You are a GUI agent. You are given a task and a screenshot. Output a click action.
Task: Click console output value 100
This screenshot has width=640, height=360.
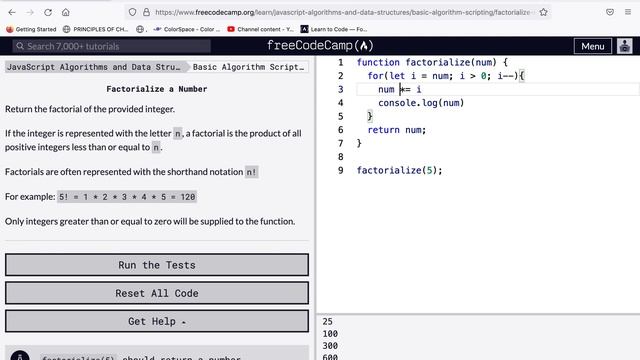click(x=330, y=334)
